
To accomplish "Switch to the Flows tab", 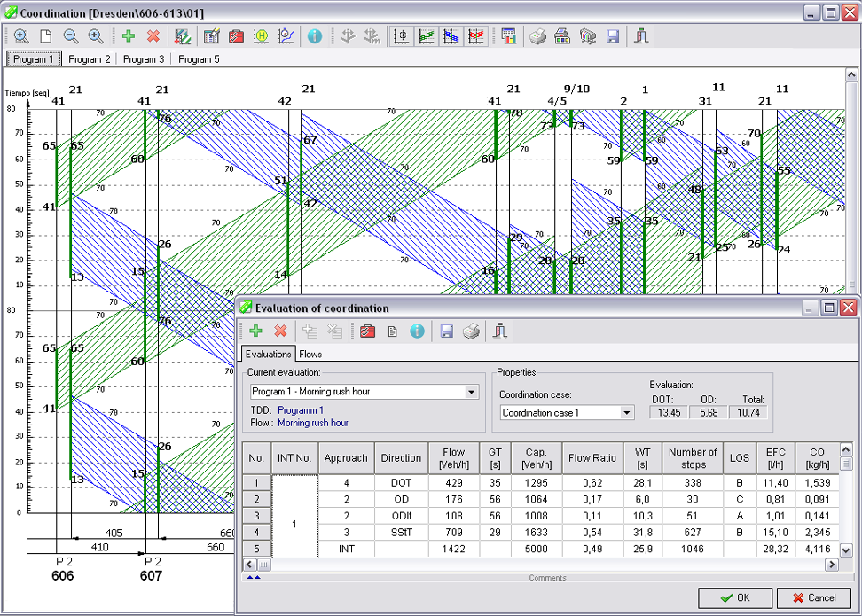I will coord(310,354).
